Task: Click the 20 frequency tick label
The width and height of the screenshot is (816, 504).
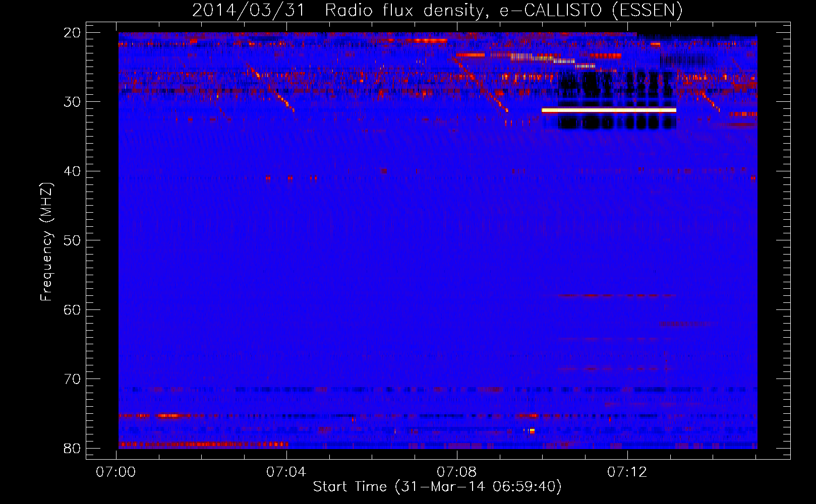Action: [x=72, y=33]
